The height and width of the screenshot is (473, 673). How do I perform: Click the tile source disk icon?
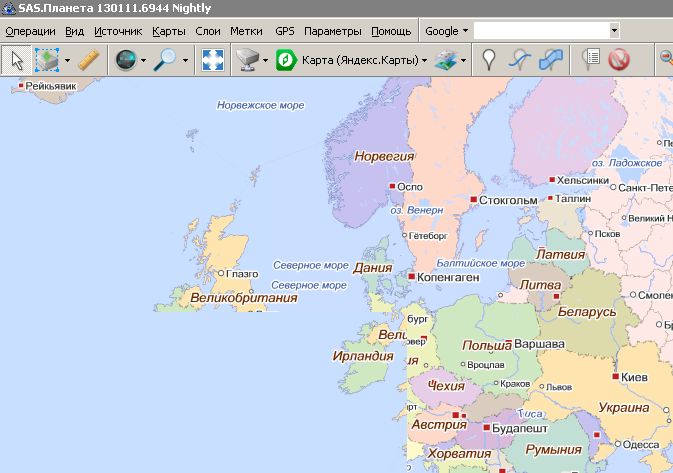(x=246, y=60)
